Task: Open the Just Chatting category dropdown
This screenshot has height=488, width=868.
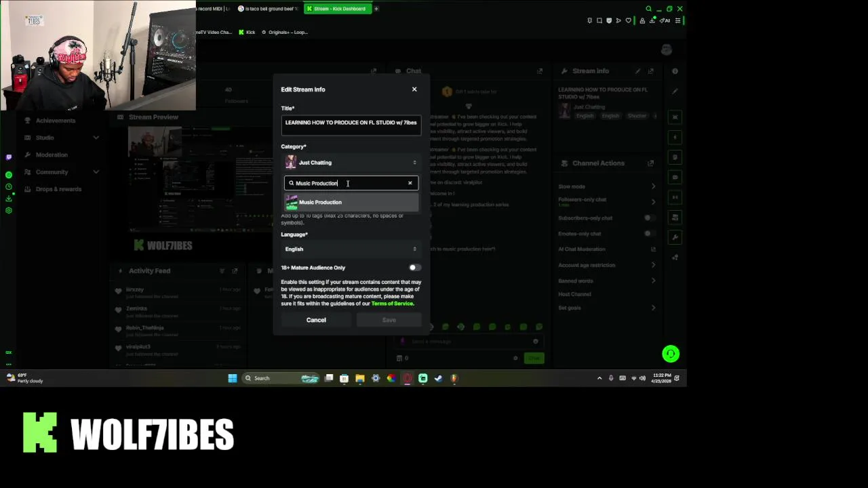Action: tap(351, 163)
